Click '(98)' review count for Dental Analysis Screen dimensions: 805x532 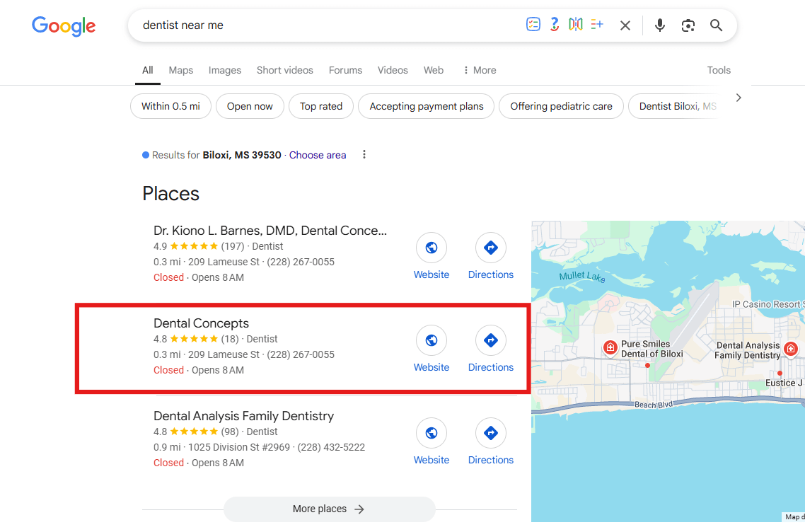point(230,432)
